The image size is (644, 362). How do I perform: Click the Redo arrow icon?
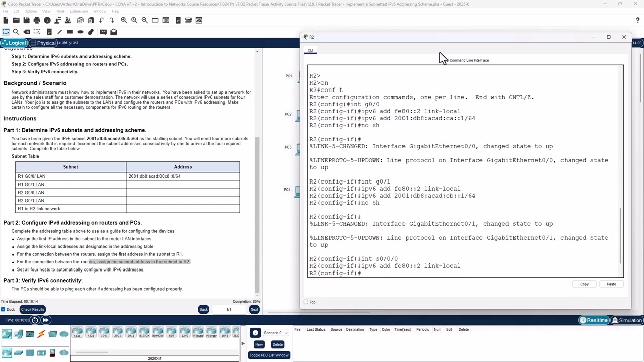pyautogui.click(x=112, y=20)
